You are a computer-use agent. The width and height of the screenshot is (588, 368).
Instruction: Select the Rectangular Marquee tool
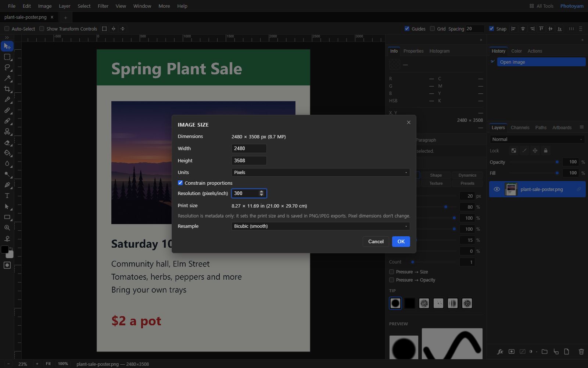[7, 57]
